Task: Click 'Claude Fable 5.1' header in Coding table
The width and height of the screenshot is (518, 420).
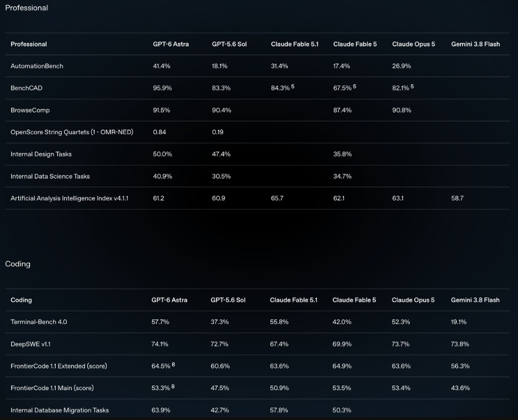Action: [x=294, y=300]
